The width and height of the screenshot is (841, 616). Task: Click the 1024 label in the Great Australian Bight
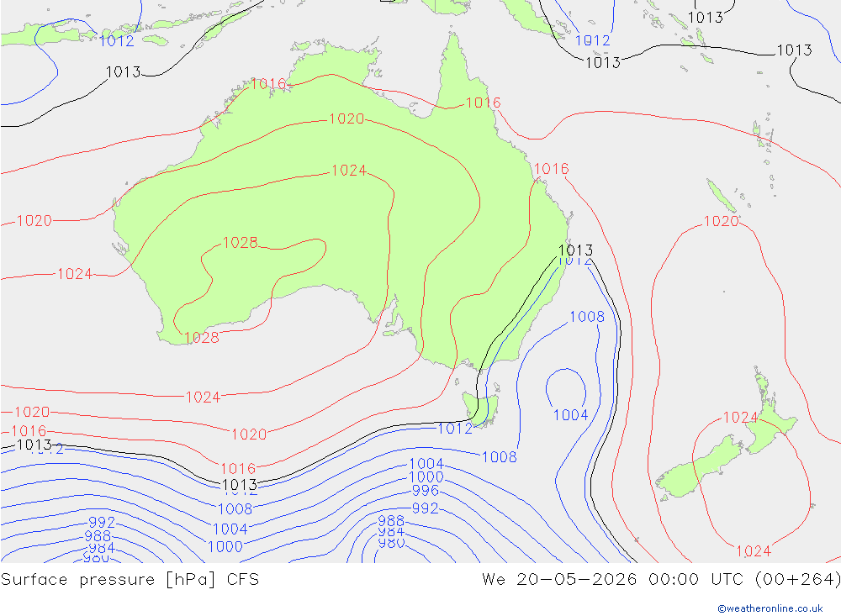coord(203,398)
